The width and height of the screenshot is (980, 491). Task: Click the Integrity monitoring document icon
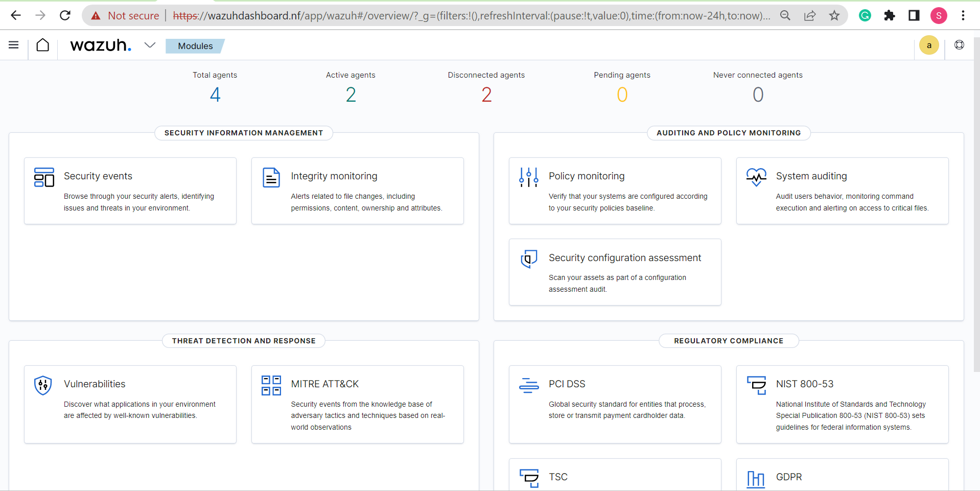coord(271,177)
